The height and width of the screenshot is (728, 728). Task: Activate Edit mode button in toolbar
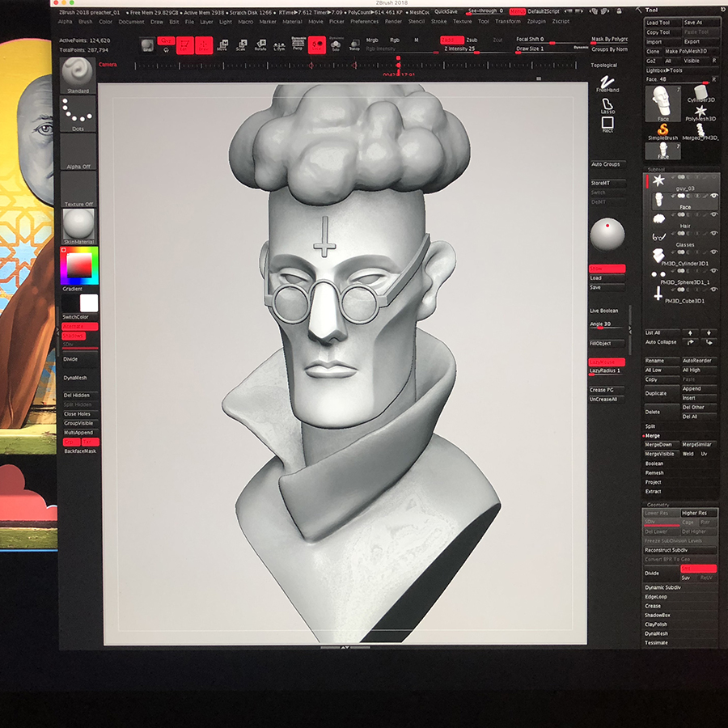point(184,45)
